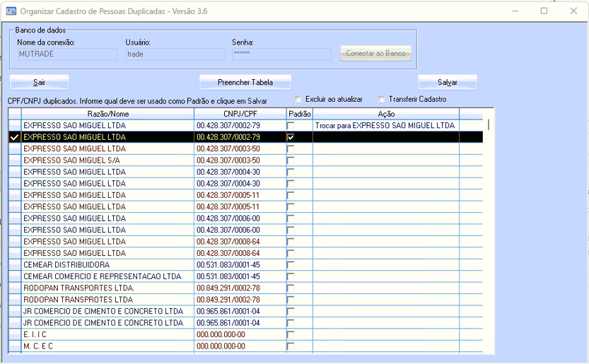
Task: Click the CNPJ/CPF column header
Action: (240, 114)
